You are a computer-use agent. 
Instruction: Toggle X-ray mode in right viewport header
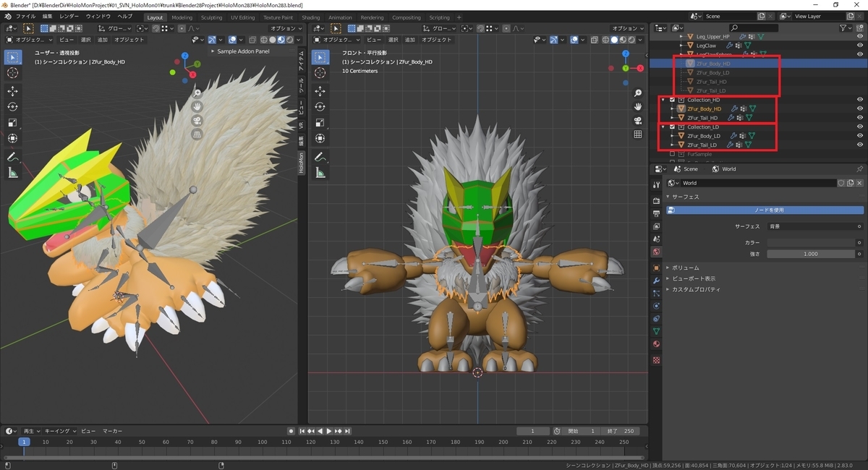click(x=594, y=40)
